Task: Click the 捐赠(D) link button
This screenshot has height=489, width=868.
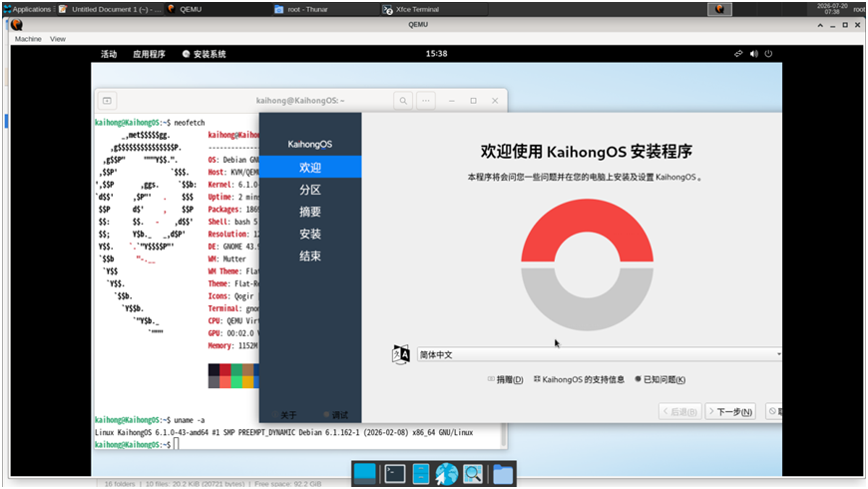Action: point(506,379)
